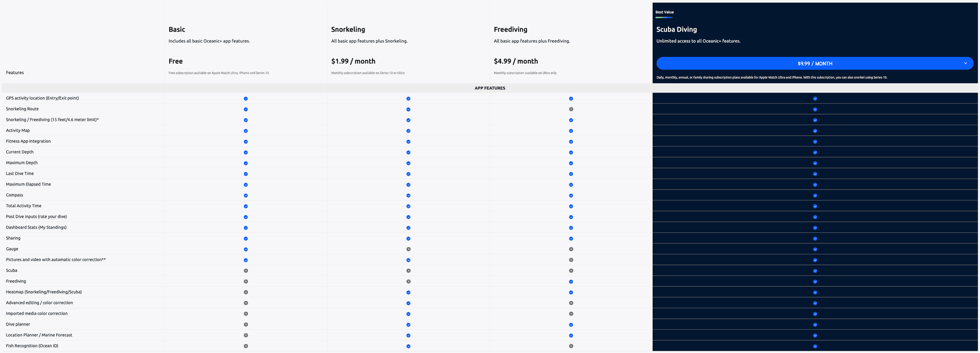This screenshot has height=353, width=980.
Task: Click the Freediving cross icon for Snorkeling Route
Action: pos(571,109)
